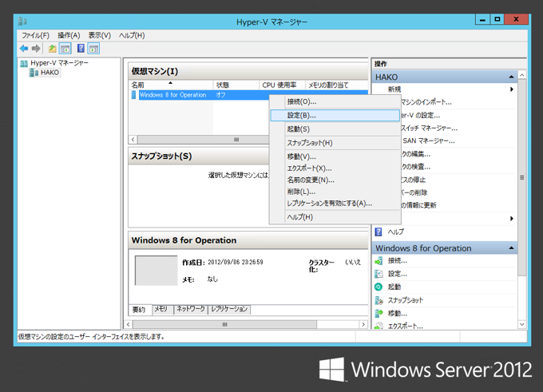
Task: Click the virtual machine preview thumbnail
Action: (x=156, y=271)
